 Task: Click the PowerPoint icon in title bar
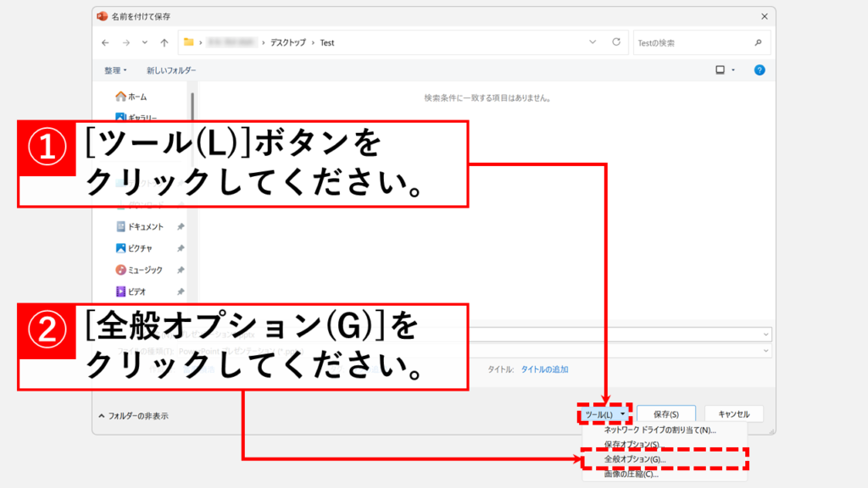[x=103, y=17]
